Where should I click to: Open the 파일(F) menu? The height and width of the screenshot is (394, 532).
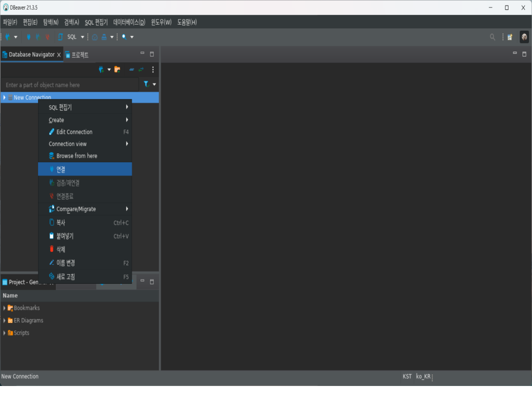(10, 23)
